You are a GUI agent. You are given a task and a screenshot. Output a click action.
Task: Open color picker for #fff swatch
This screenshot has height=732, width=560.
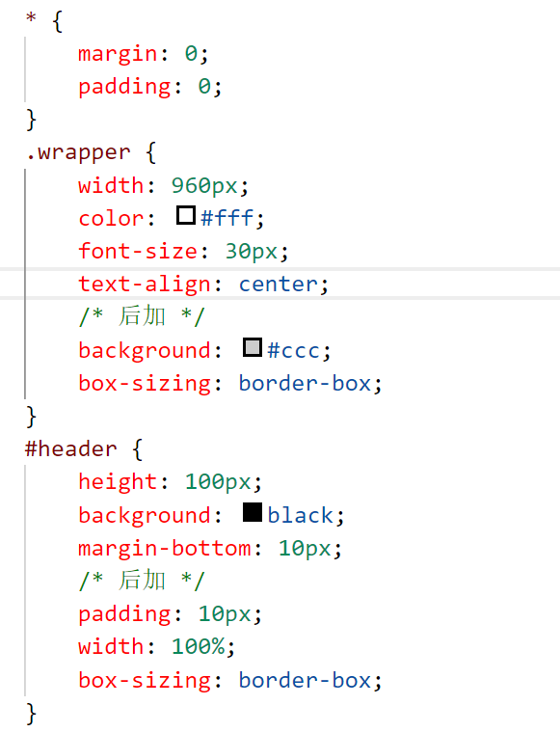click(x=186, y=215)
